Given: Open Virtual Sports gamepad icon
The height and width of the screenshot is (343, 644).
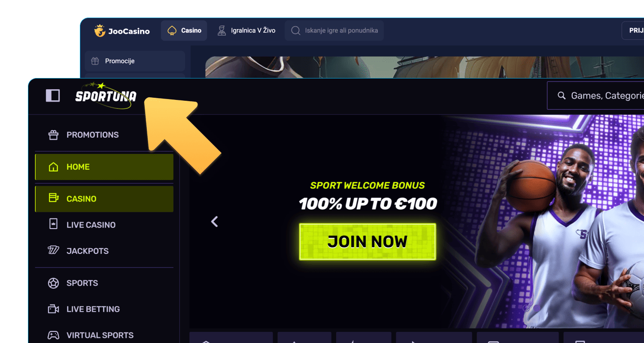Looking at the screenshot, I should tap(53, 335).
